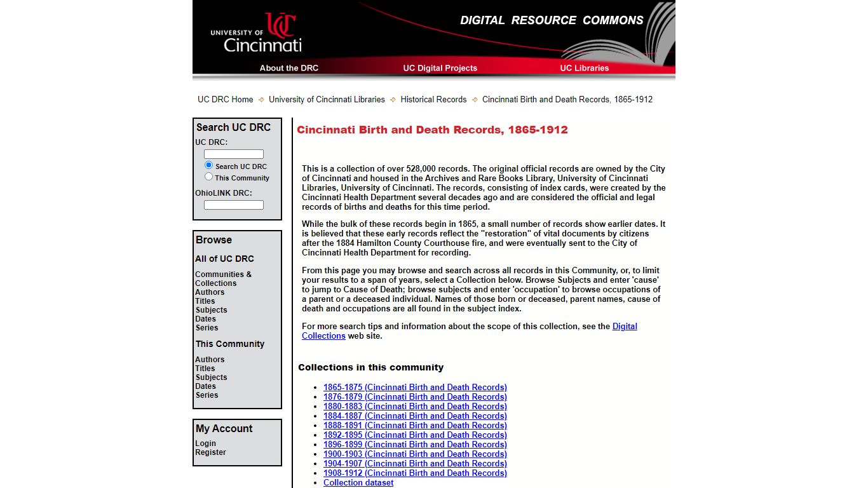Browse Series under All of UC DRC
Image resolution: width=868 pixels, height=488 pixels.
[207, 328]
